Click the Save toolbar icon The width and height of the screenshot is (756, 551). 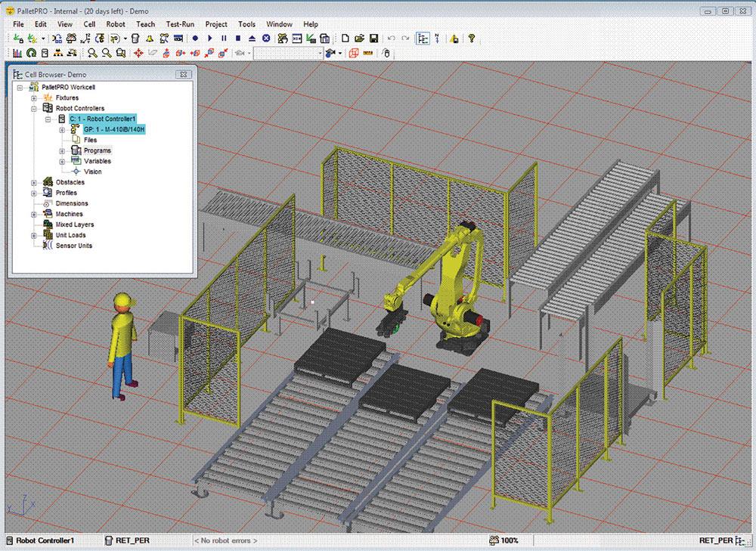coord(375,39)
